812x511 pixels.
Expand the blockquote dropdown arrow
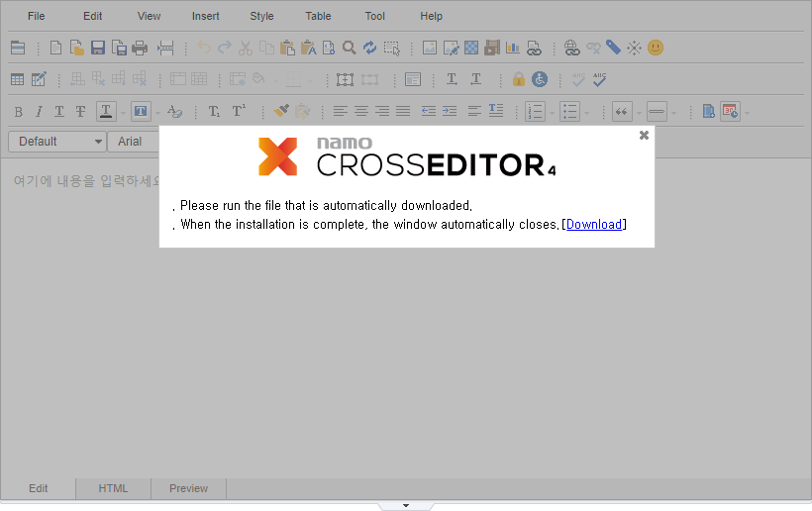pos(639,112)
